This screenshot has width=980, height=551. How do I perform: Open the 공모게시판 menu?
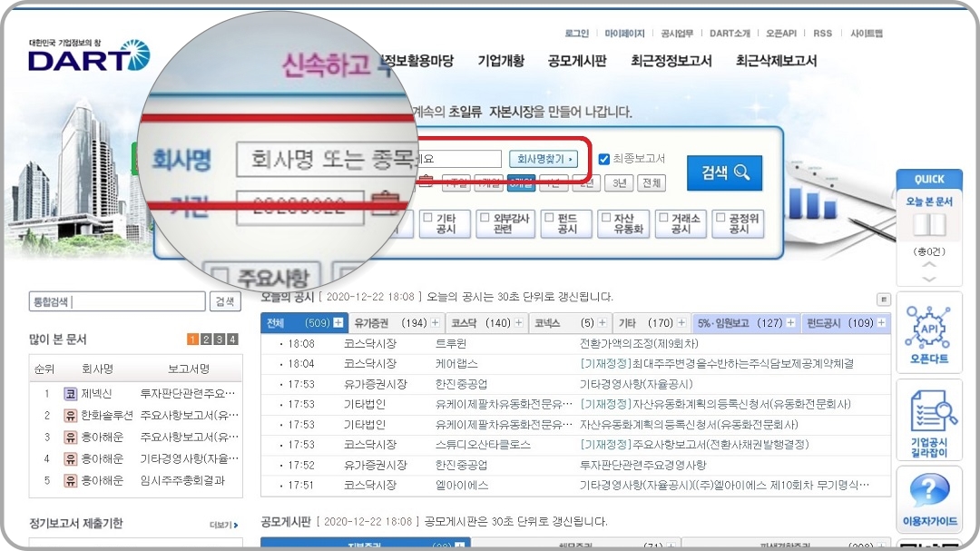(x=577, y=61)
